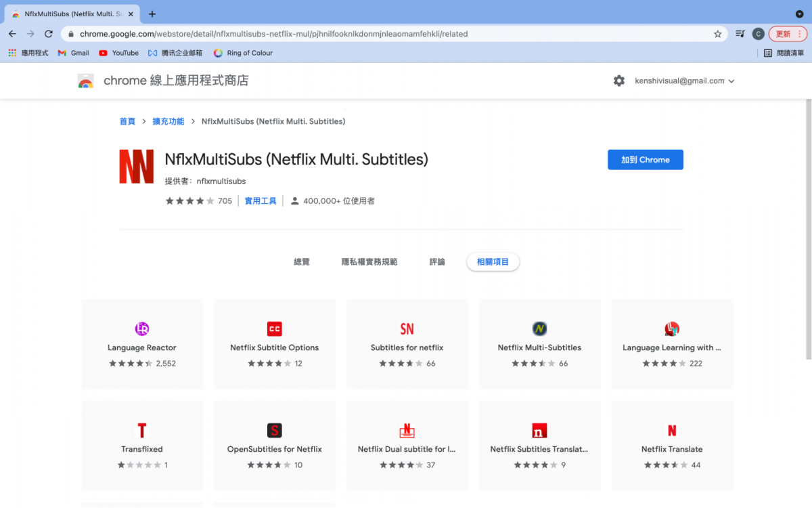The image size is (812, 508).
Task: Go back with browser back arrow
Action: [x=12, y=34]
